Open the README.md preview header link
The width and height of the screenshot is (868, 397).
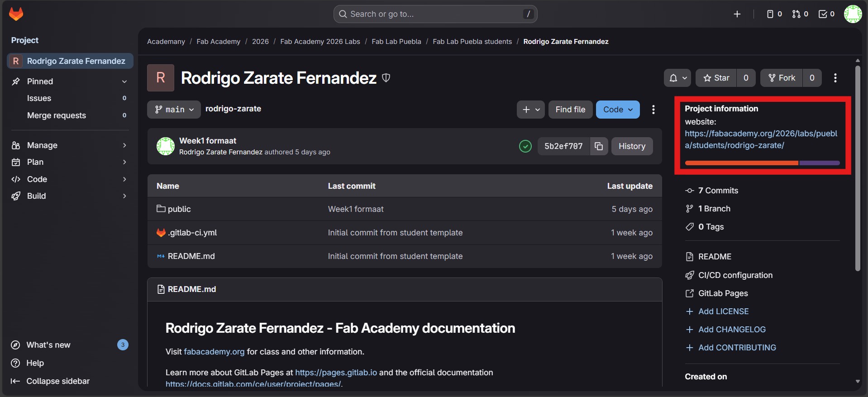192,289
